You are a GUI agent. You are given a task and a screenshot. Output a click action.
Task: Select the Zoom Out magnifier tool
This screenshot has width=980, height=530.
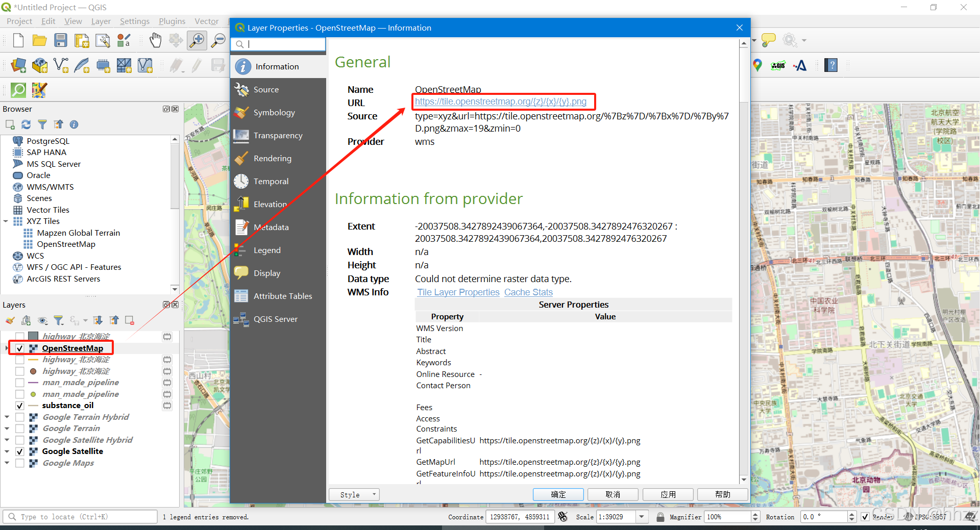(x=218, y=40)
